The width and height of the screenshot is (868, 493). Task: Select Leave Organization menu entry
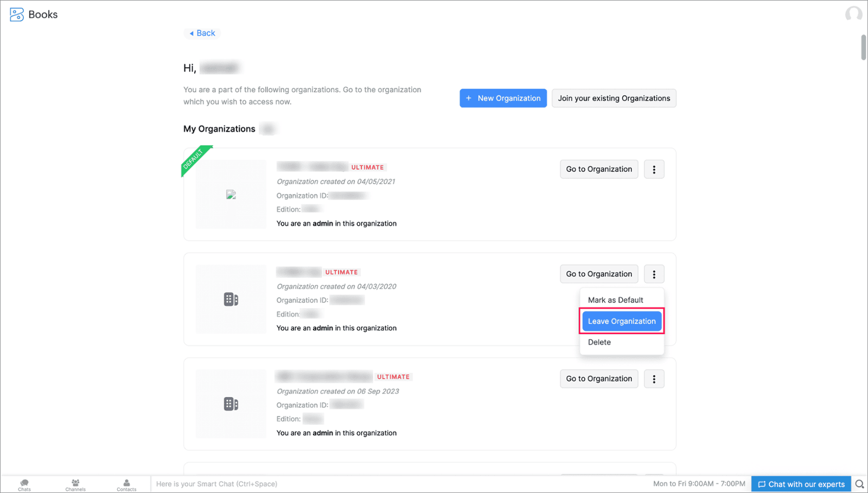click(x=622, y=321)
